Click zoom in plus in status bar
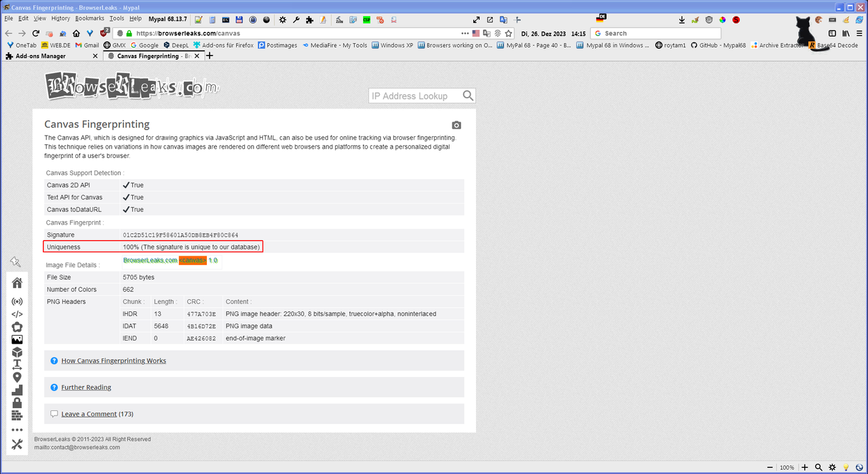868x474 pixels. tap(805, 467)
